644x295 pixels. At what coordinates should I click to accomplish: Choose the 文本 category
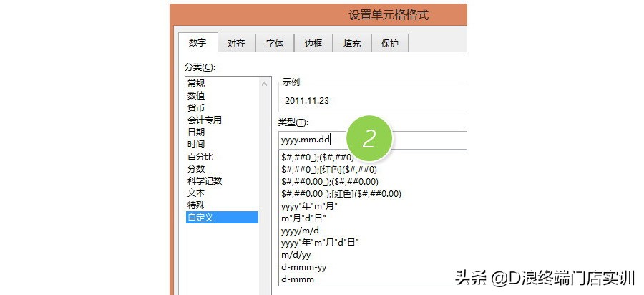(x=223, y=193)
